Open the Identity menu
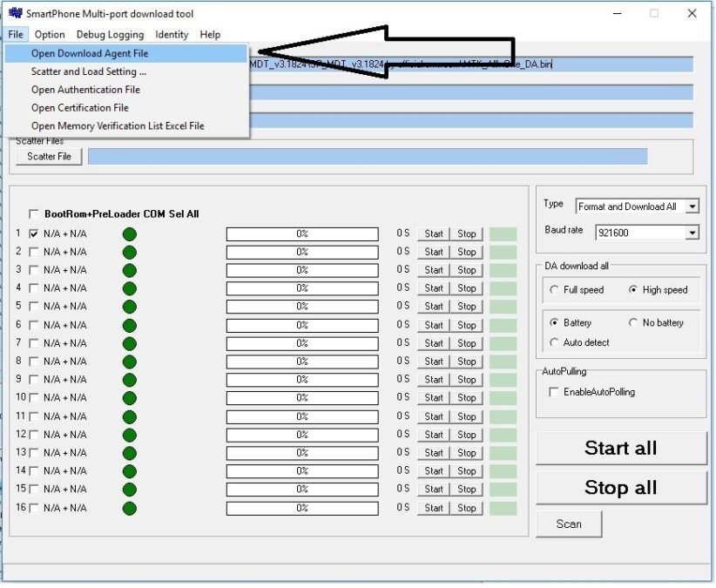Image resolution: width=716 pixels, height=588 pixels. (172, 35)
